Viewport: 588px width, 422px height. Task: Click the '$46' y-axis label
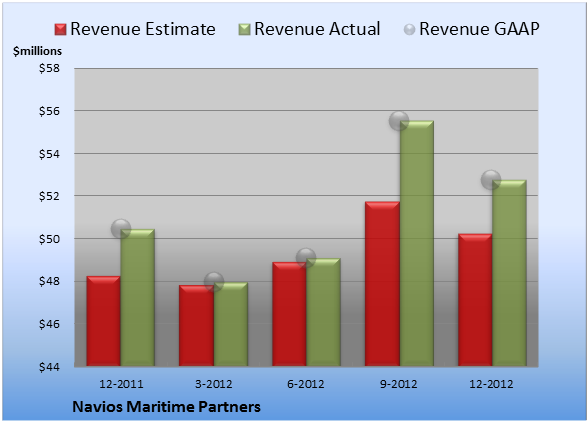click(49, 324)
